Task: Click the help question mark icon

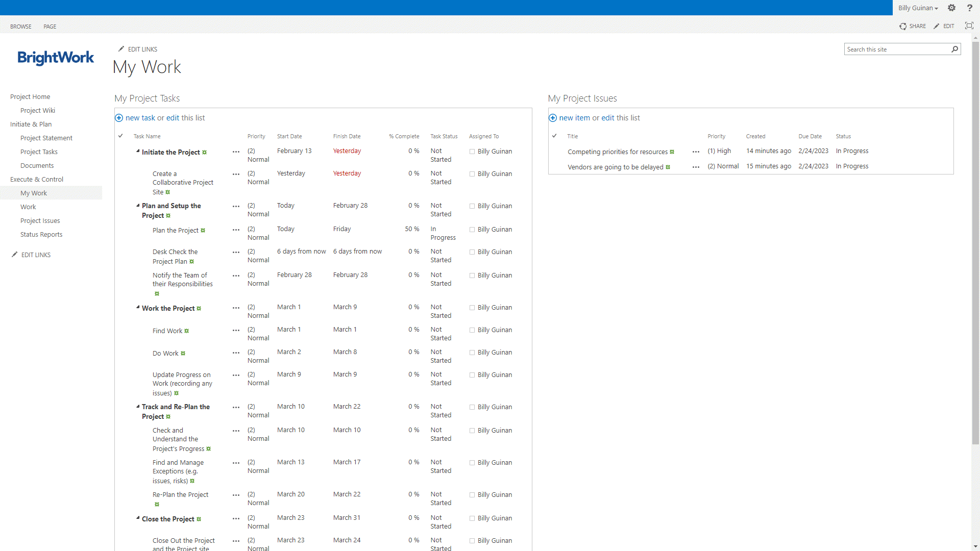Action: (x=969, y=8)
